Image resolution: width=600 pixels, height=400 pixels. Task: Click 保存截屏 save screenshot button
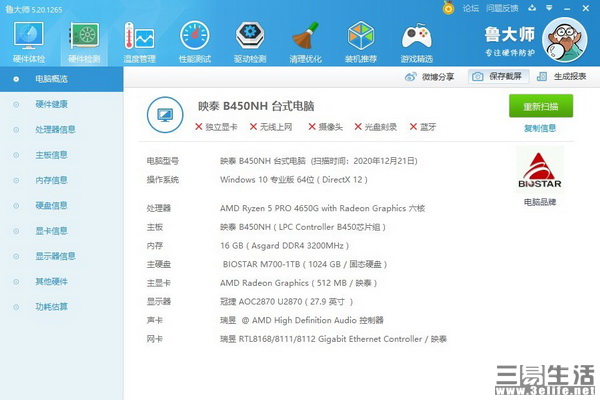[499, 77]
